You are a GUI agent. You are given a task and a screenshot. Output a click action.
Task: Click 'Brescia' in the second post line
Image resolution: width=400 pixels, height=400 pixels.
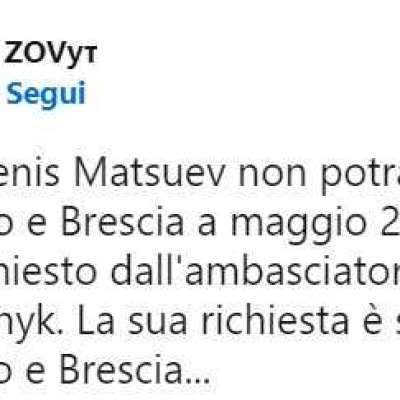pyautogui.click(x=122, y=222)
